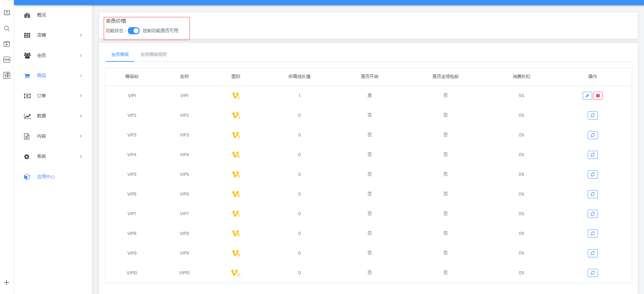Toggle the 功能状态 switch off
This screenshot has height=294, width=644.
134,31
